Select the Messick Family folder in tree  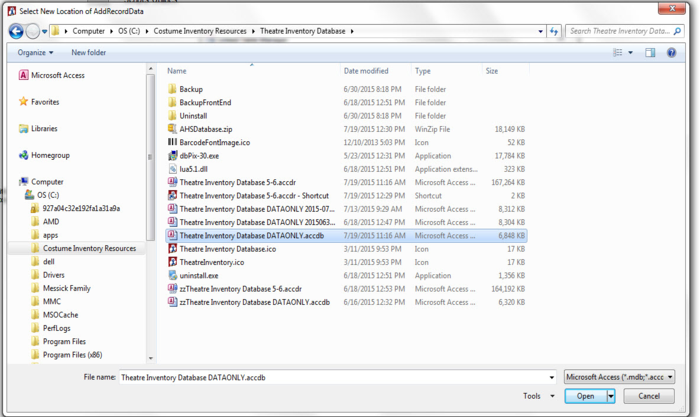61,288
